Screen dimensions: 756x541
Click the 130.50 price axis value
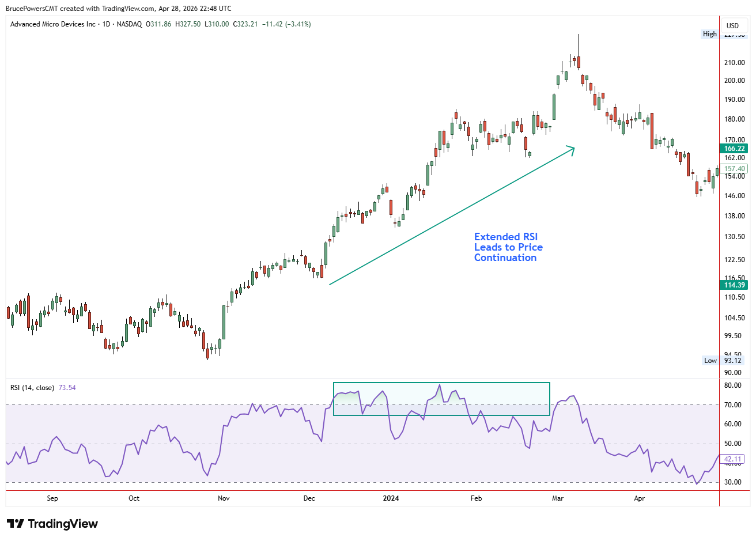coord(735,237)
